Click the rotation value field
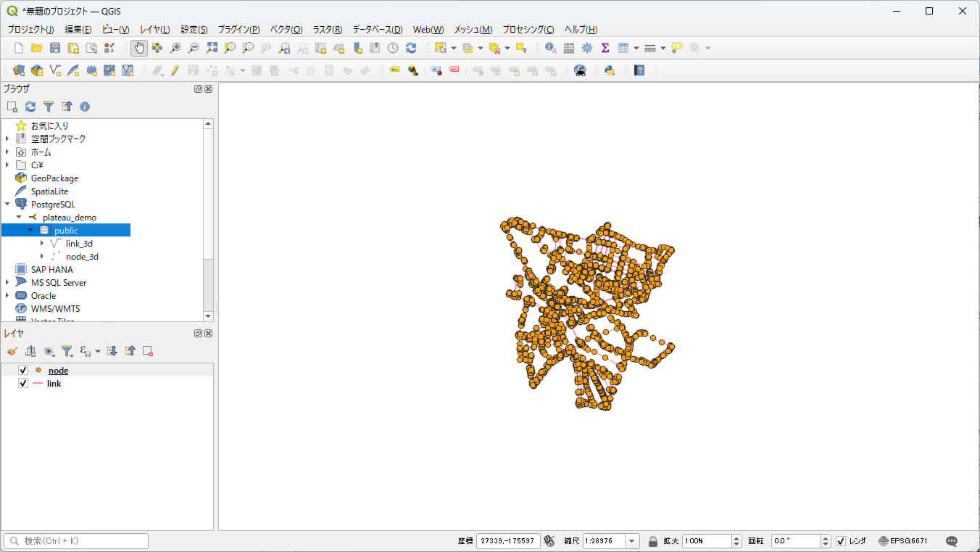 point(795,541)
